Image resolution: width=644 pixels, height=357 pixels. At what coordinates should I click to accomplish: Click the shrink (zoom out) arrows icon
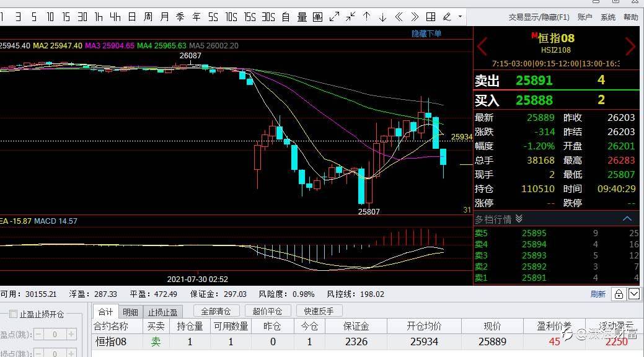(350, 17)
